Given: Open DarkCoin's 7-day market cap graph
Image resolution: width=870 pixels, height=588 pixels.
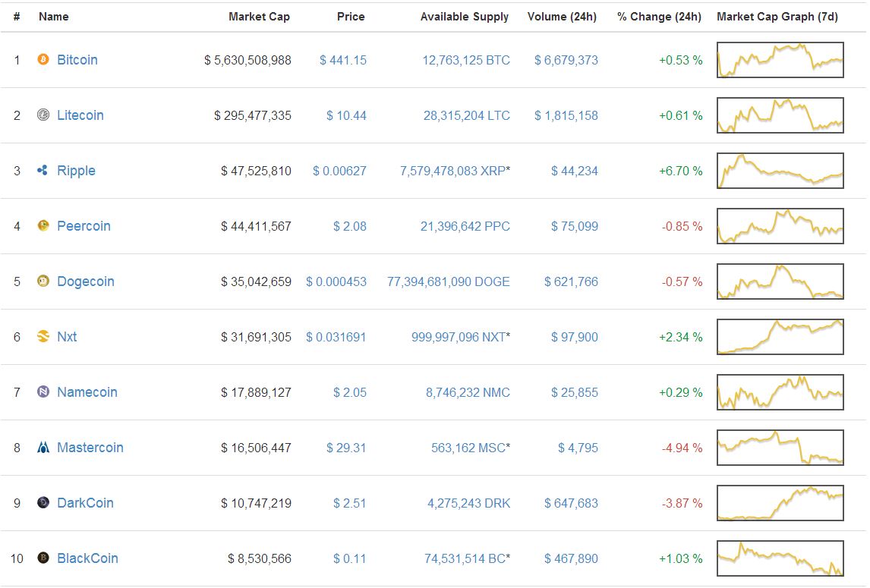Looking at the screenshot, I should pos(780,503).
